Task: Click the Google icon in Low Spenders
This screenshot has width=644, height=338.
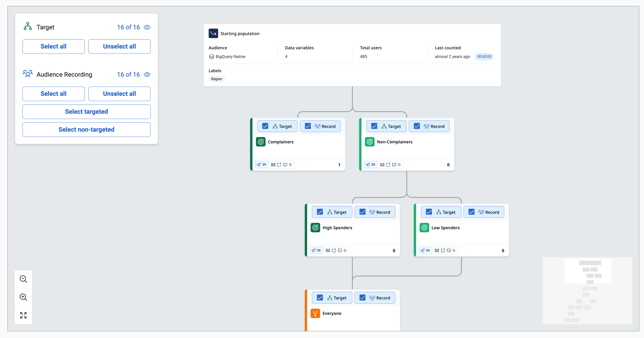Action: click(454, 250)
